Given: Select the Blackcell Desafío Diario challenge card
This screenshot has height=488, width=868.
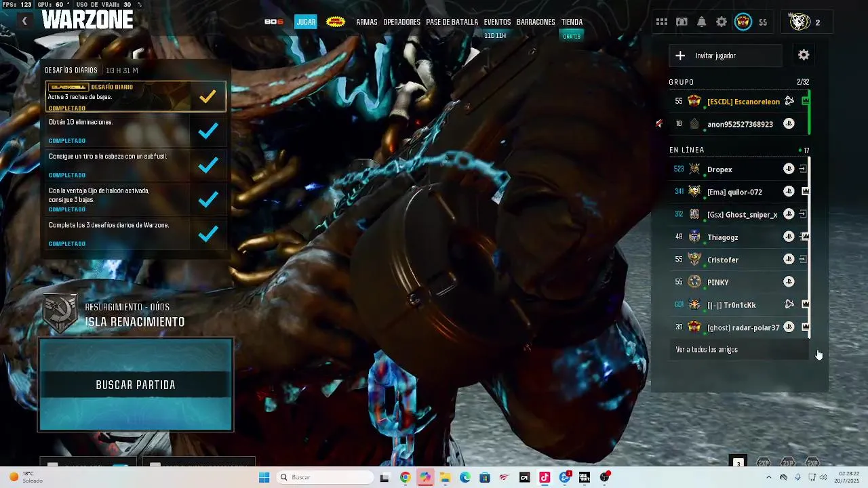Looking at the screenshot, I should [x=136, y=97].
